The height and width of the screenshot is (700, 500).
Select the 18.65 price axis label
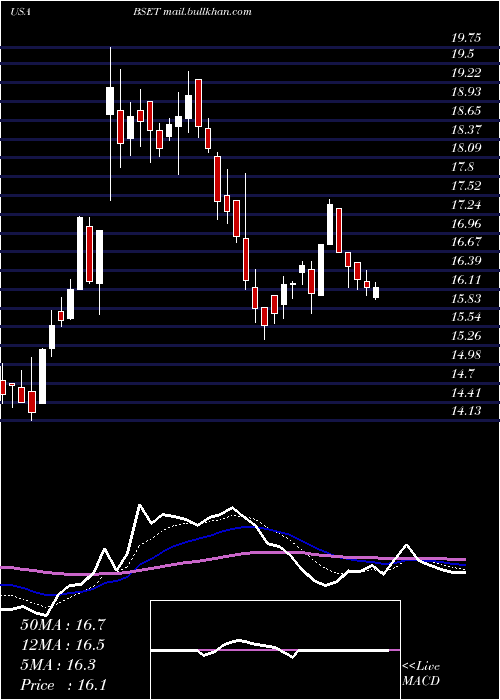point(466,111)
